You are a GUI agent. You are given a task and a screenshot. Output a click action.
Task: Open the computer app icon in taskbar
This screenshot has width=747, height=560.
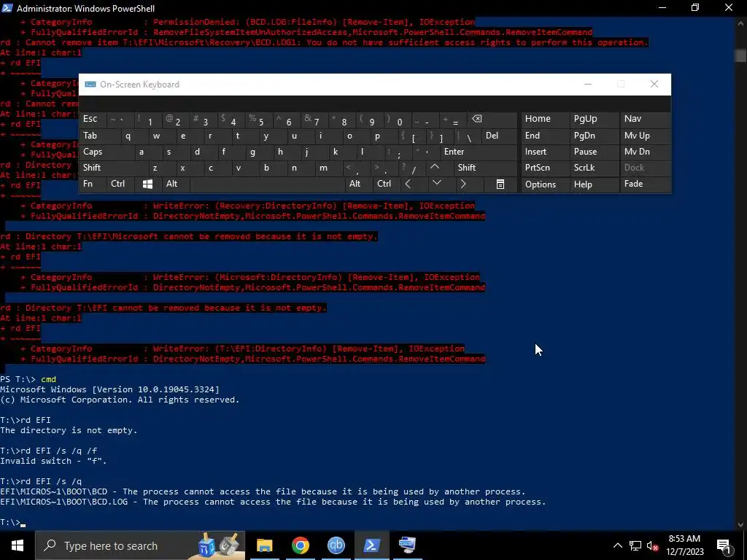407,545
